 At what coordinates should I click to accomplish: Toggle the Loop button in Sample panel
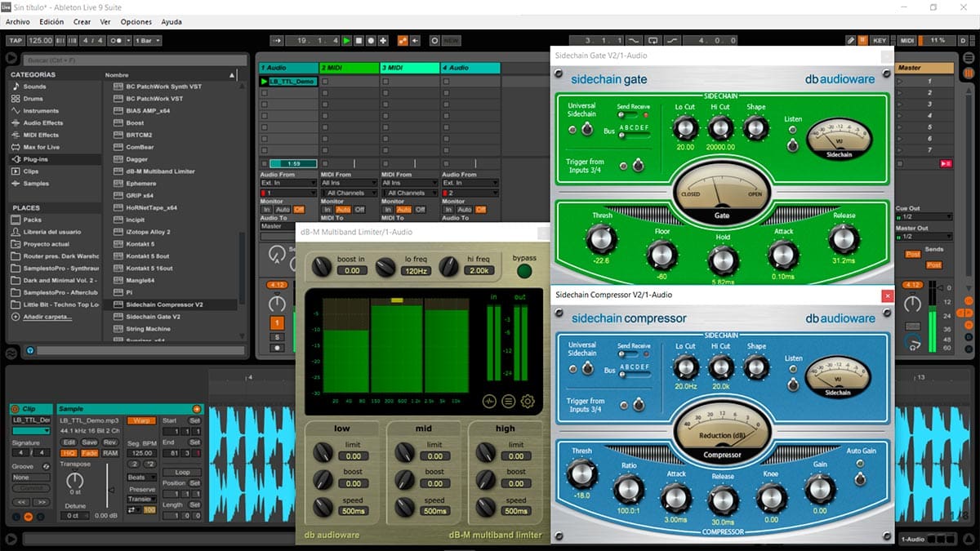coord(182,473)
